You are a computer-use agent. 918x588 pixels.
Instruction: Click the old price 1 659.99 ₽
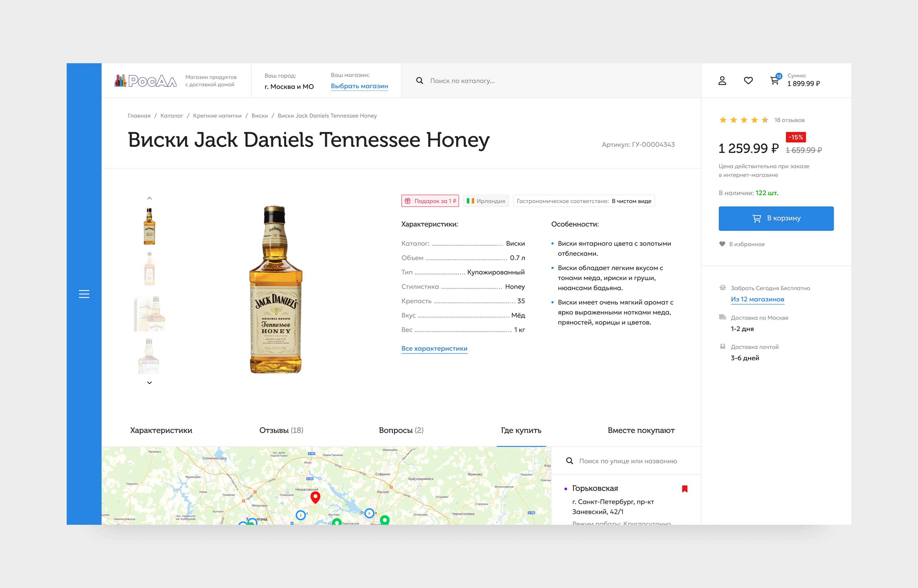(804, 150)
